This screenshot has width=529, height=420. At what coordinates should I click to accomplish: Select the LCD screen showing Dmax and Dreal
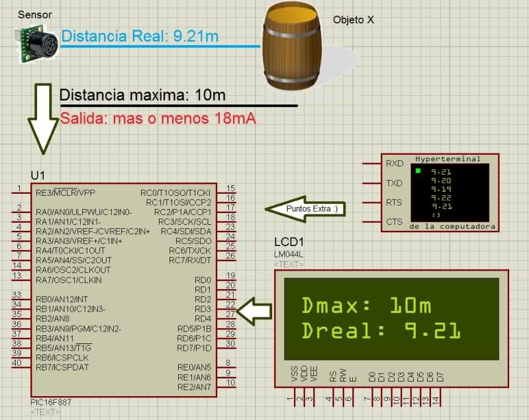[391, 319]
